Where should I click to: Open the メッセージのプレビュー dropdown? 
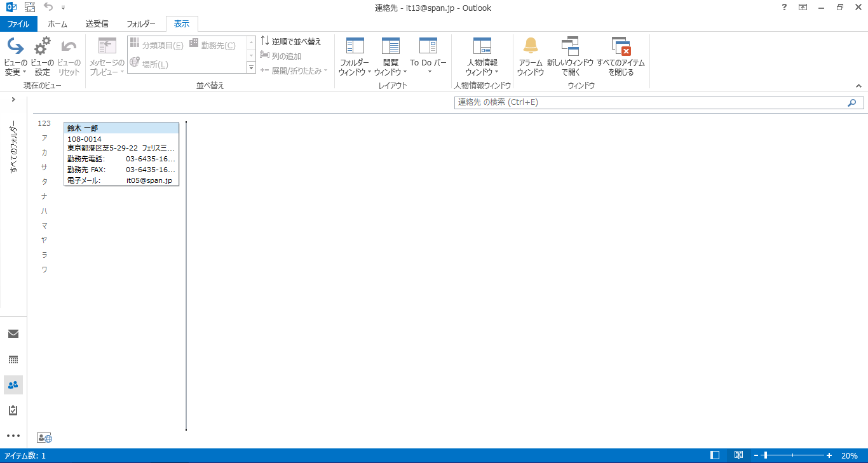107,57
